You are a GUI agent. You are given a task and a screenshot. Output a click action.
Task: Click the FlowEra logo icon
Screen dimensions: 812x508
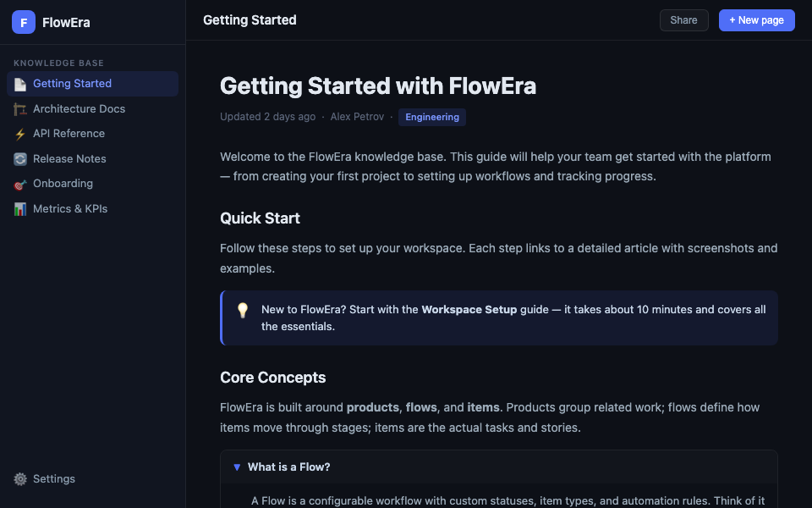tap(24, 22)
